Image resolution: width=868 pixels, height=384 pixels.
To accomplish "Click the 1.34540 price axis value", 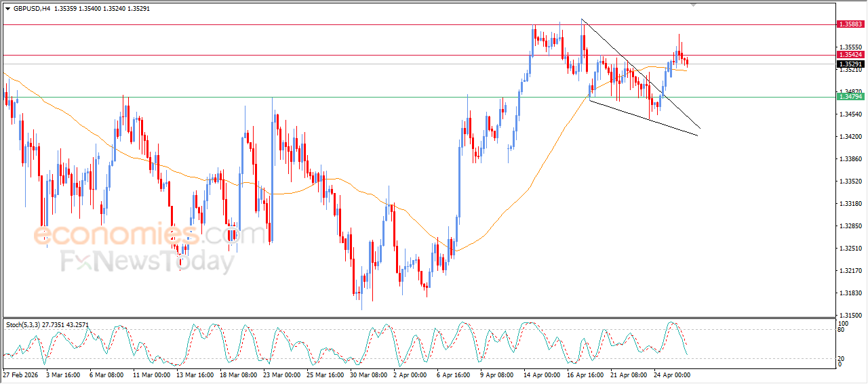I will click(850, 114).
